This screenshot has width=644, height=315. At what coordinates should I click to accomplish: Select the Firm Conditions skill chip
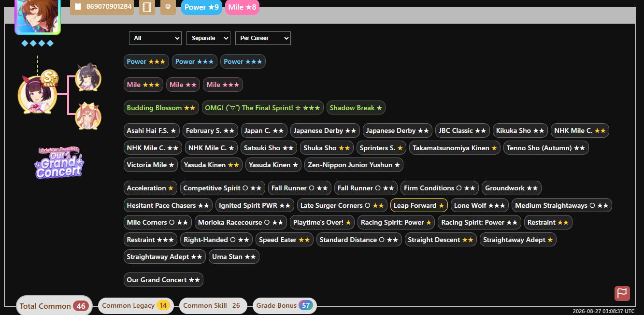440,188
